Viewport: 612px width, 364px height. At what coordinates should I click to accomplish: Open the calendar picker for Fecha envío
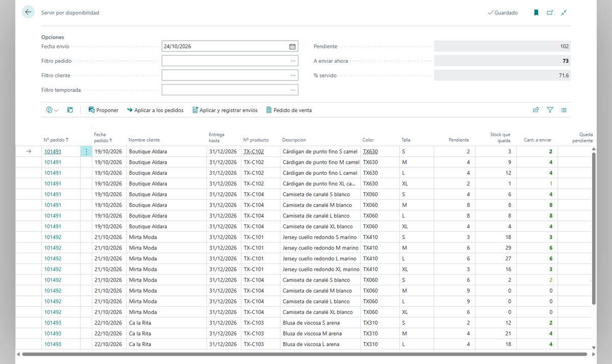click(292, 46)
